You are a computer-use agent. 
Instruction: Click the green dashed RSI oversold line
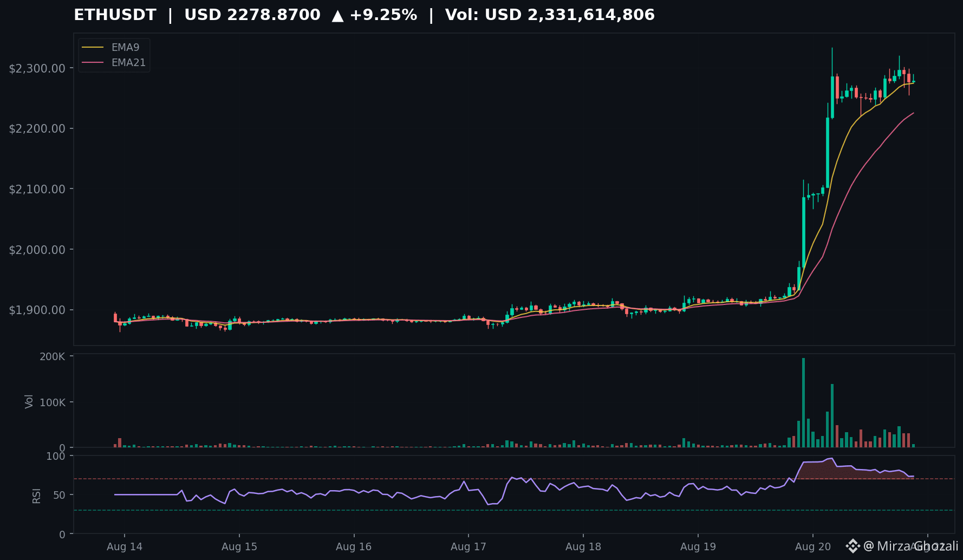(x=514, y=510)
